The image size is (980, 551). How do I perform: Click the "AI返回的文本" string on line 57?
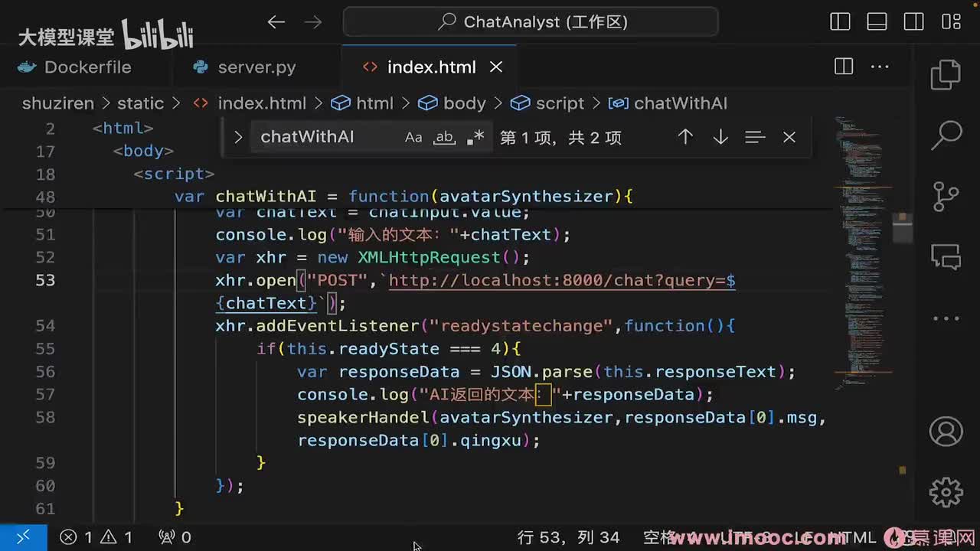pyautogui.click(x=491, y=395)
